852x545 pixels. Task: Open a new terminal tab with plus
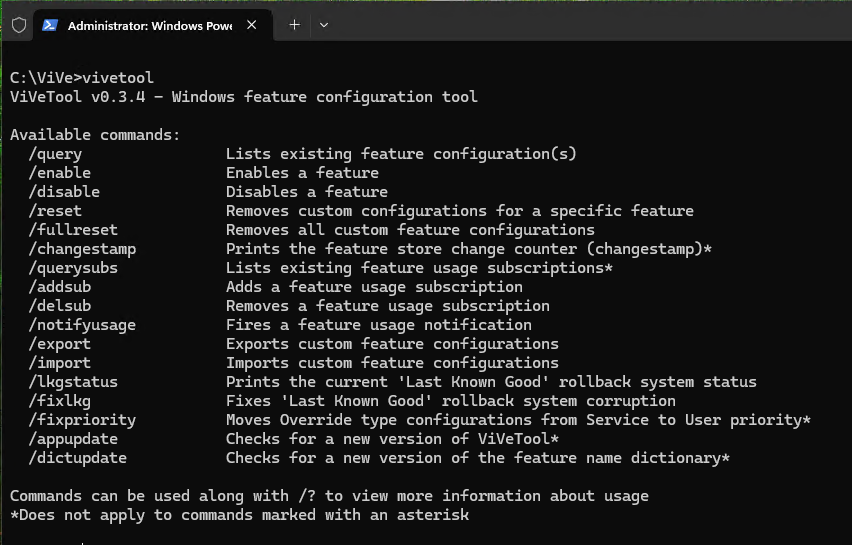(x=294, y=25)
